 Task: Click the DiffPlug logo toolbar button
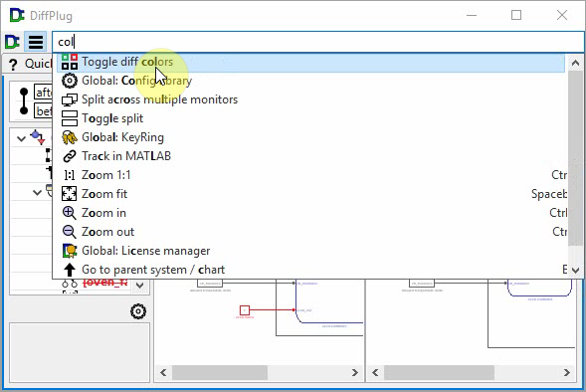[12, 42]
